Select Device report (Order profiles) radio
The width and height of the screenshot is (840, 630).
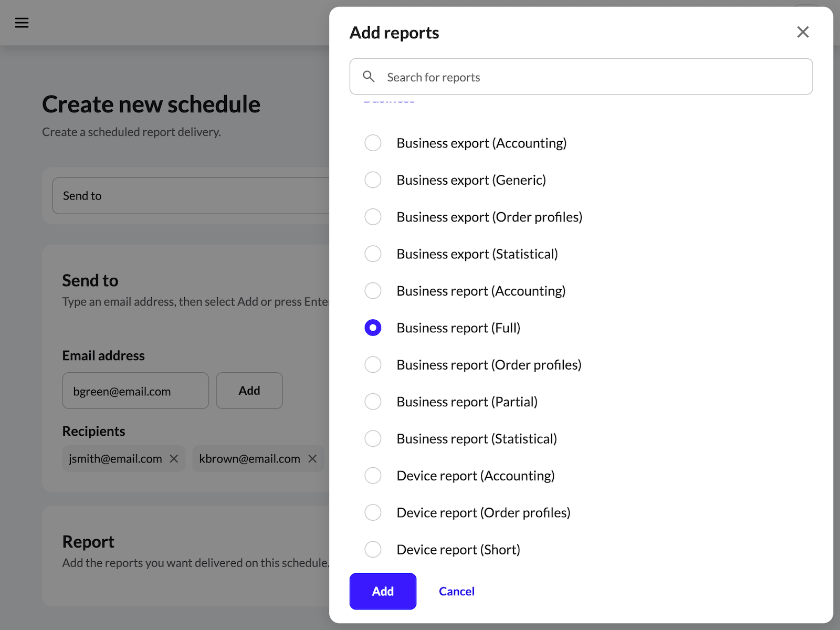coord(373,512)
